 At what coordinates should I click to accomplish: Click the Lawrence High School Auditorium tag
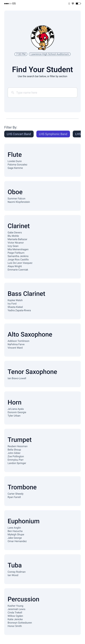[x=50, y=54]
